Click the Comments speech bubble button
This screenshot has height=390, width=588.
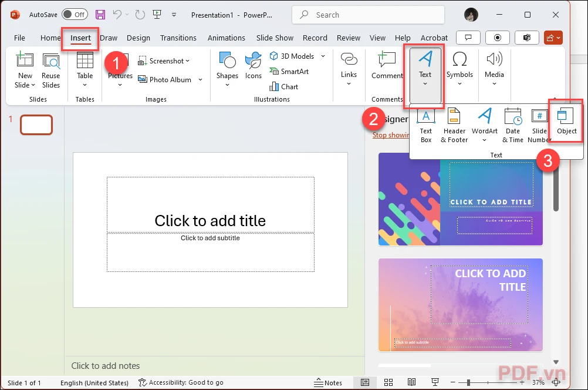click(468, 38)
